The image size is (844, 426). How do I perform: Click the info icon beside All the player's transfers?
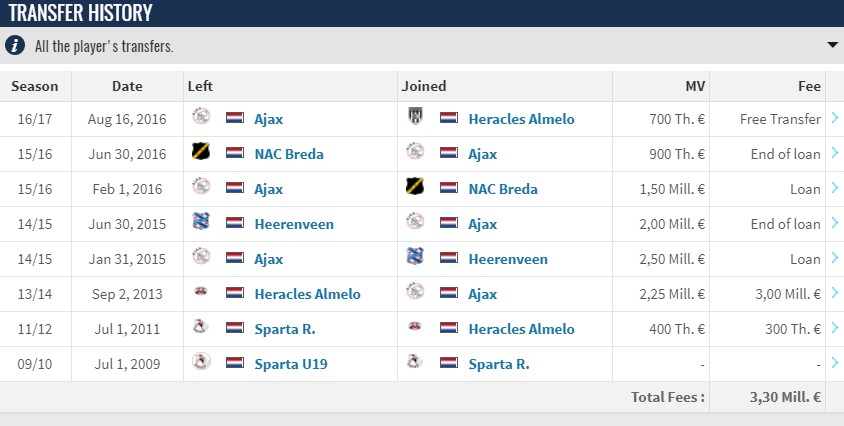pos(15,45)
